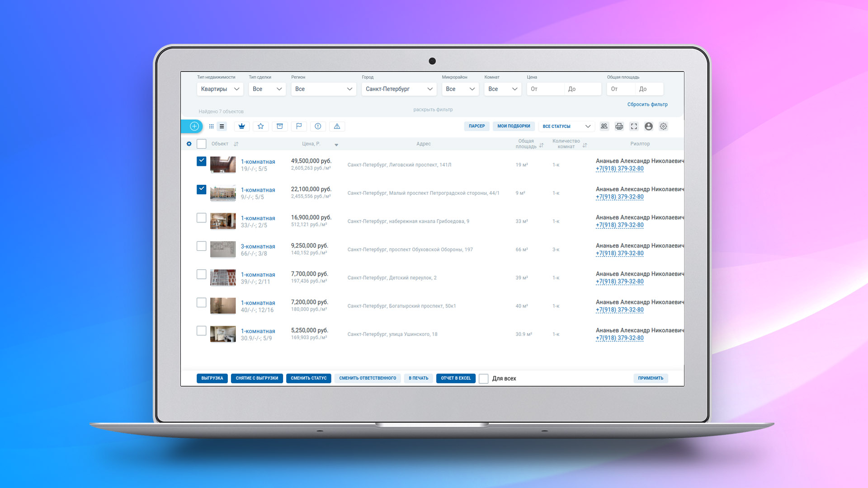The image size is (868, 488).
Task: Uncheck the 49,500,000 руб. listing checkbox
Action: (x=202, y=161)
